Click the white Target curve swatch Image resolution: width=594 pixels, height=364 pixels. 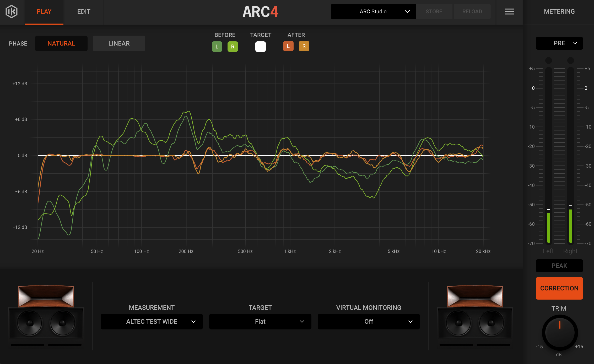pos(260,47)
